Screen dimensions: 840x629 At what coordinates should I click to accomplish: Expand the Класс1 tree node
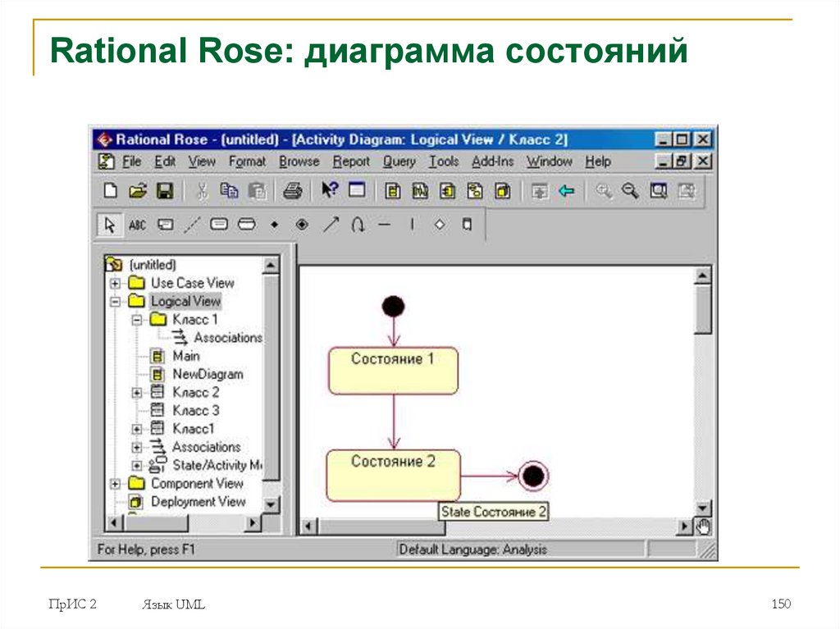(x=137, y=429)
